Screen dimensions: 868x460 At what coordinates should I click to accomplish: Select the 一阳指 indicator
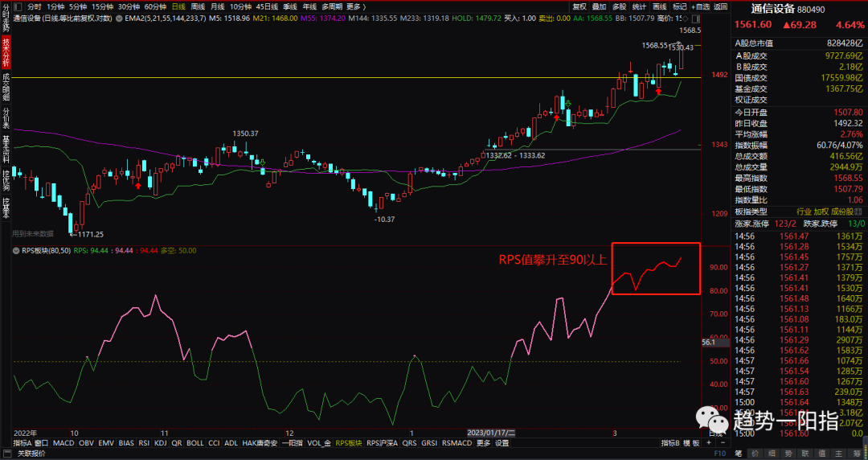click(293, 443)
